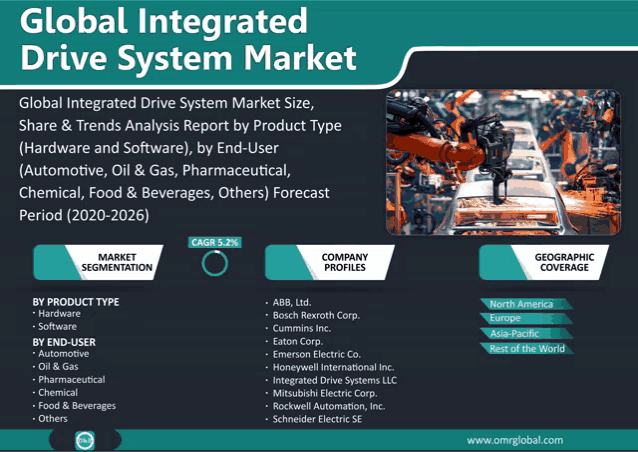Viewport: 638px width, 452px height.
Task: Click ABB, Ltd. in company list
Action: (x=292, y=302)
